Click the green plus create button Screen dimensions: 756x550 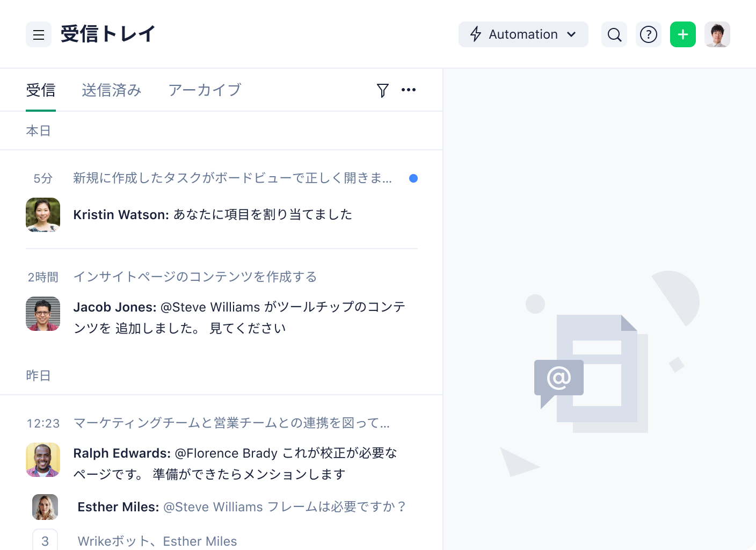[x=683, y=34]
